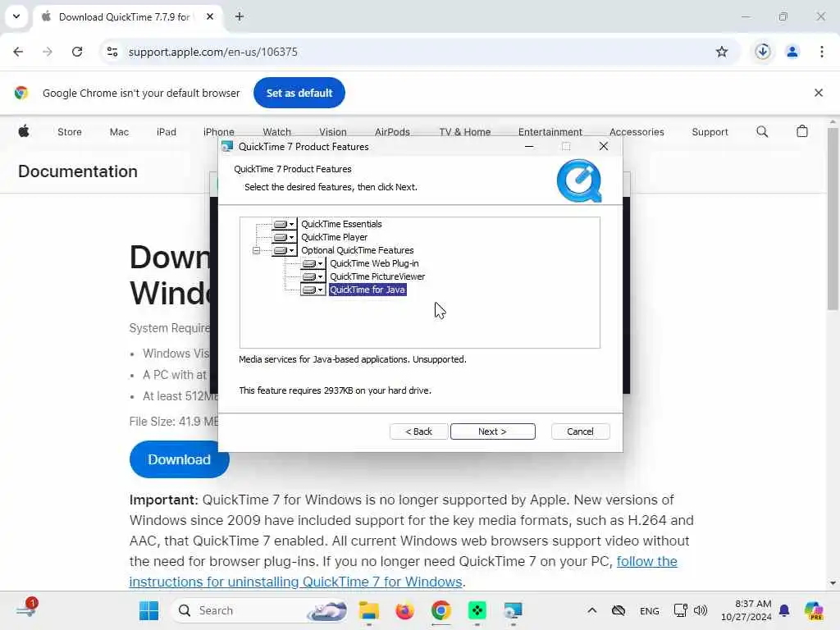Image resolution: width=840 pixels, height=630 pixels.
Task: Select QuickTime PictureViewer feature
Action: 377,276
